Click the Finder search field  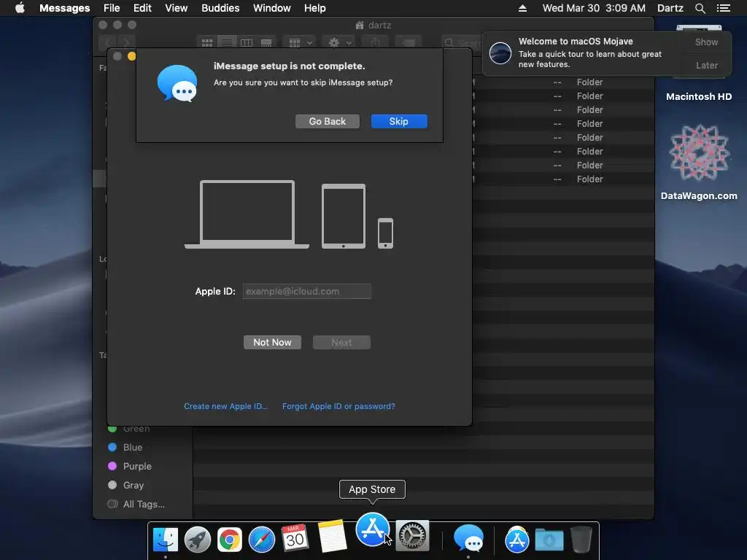[462, 43]
